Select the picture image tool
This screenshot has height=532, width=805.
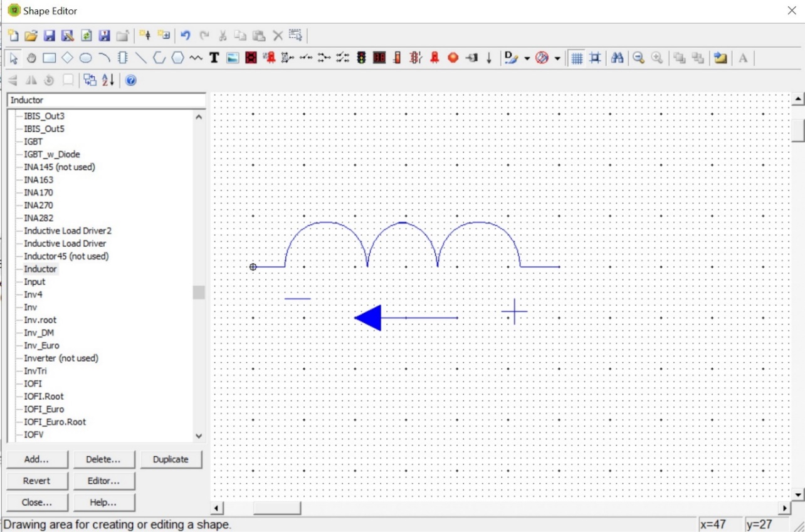click(x=233, y=58)
